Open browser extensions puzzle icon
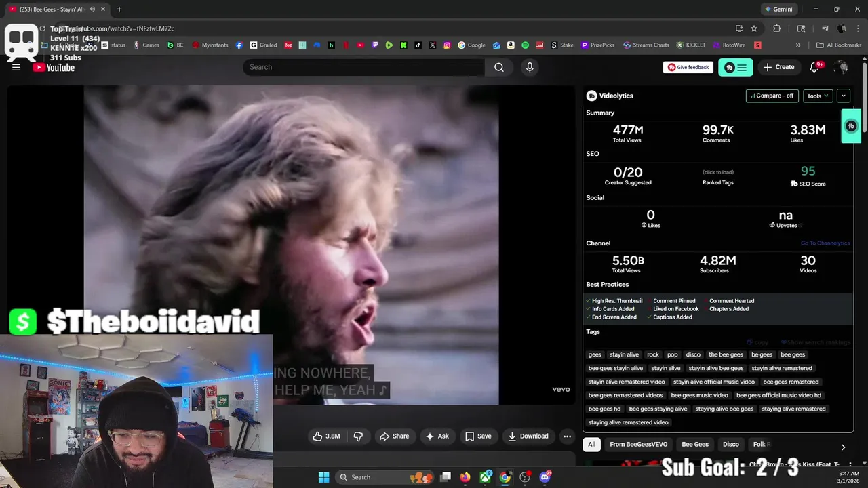This screenshot has height=488, width=868. point(777,28)
